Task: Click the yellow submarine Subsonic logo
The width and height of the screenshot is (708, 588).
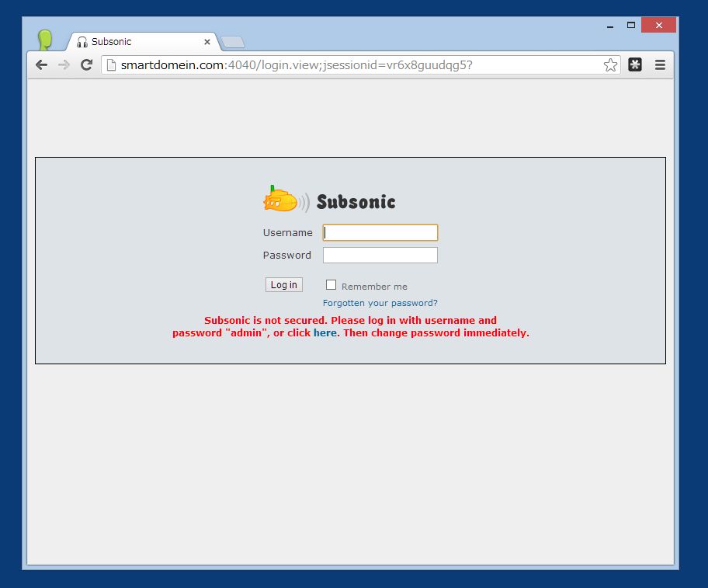Action: point(286,199)
